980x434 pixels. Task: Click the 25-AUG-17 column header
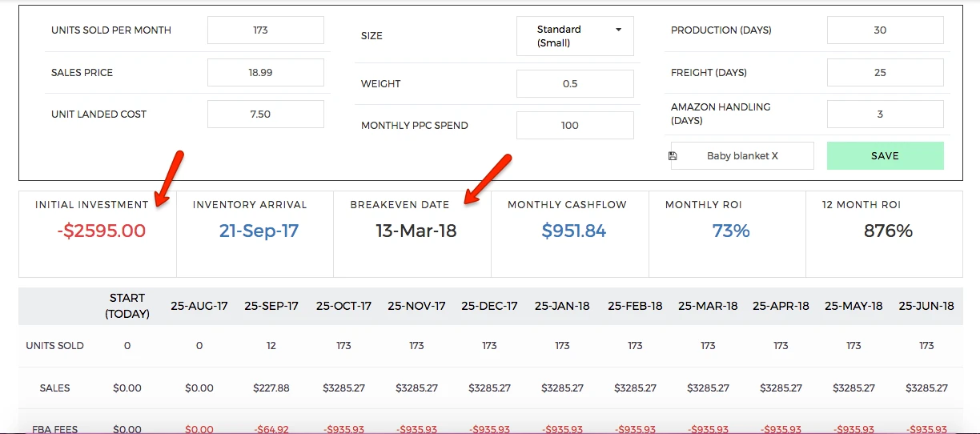coord(199,306)
